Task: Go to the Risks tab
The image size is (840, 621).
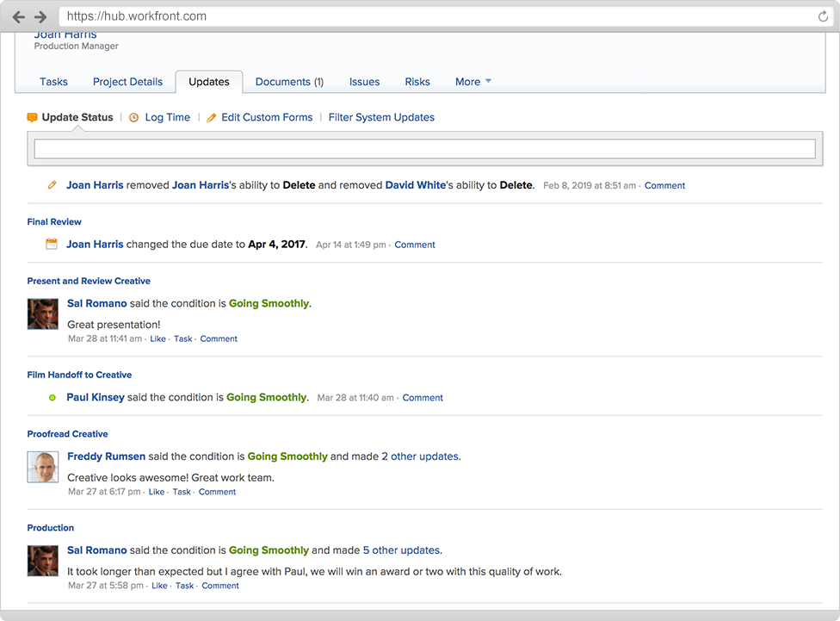Action: tap(417, 82)
